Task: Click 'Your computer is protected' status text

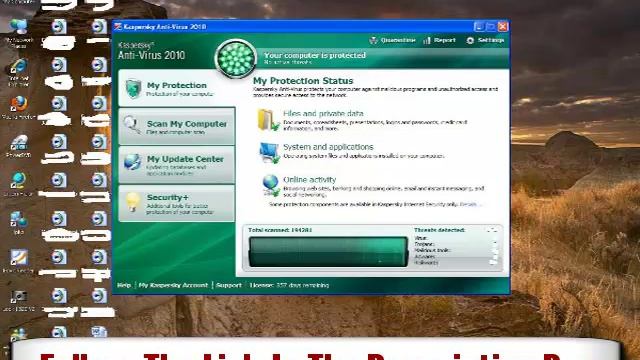Action: (x=315, y=55)
